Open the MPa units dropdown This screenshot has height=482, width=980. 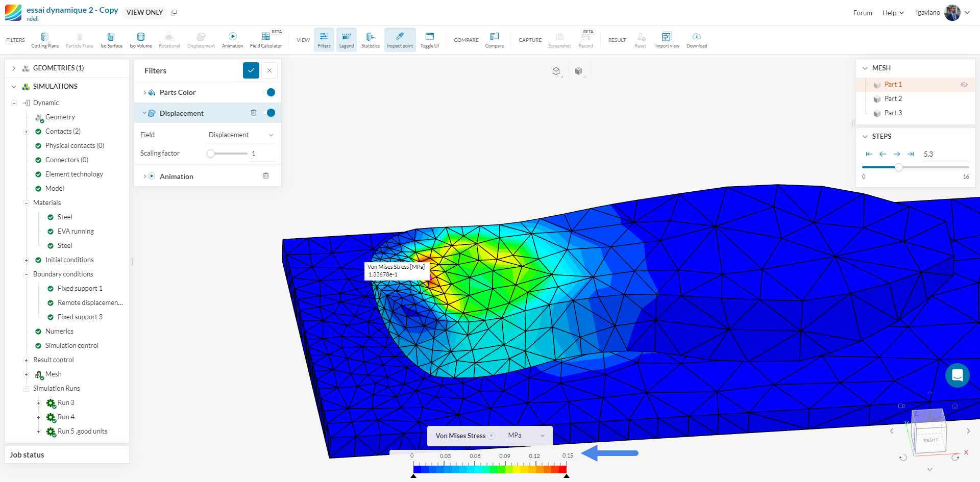tap(526, 436)
